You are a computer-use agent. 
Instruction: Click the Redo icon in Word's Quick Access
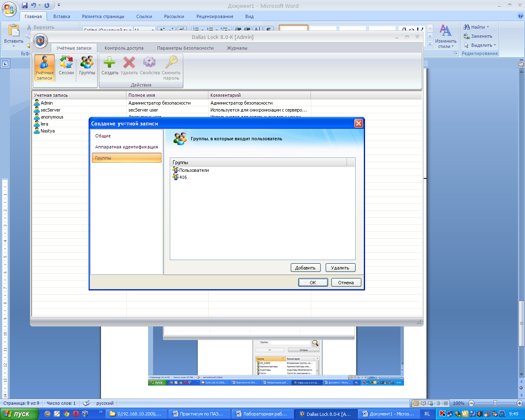point(47,5)
